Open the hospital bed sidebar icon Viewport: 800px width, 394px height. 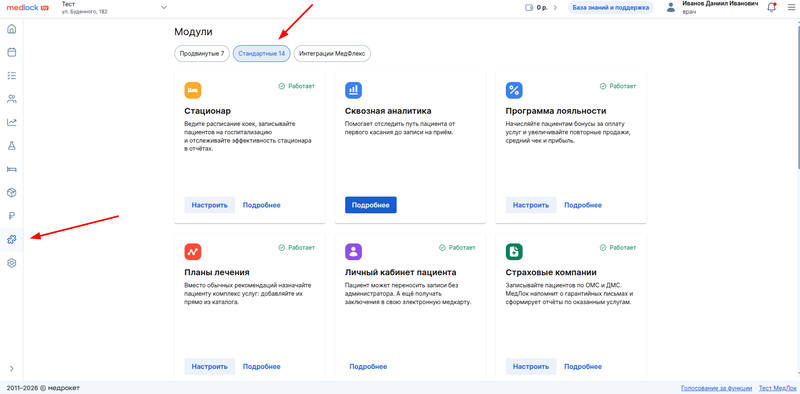tap(12, 169)
